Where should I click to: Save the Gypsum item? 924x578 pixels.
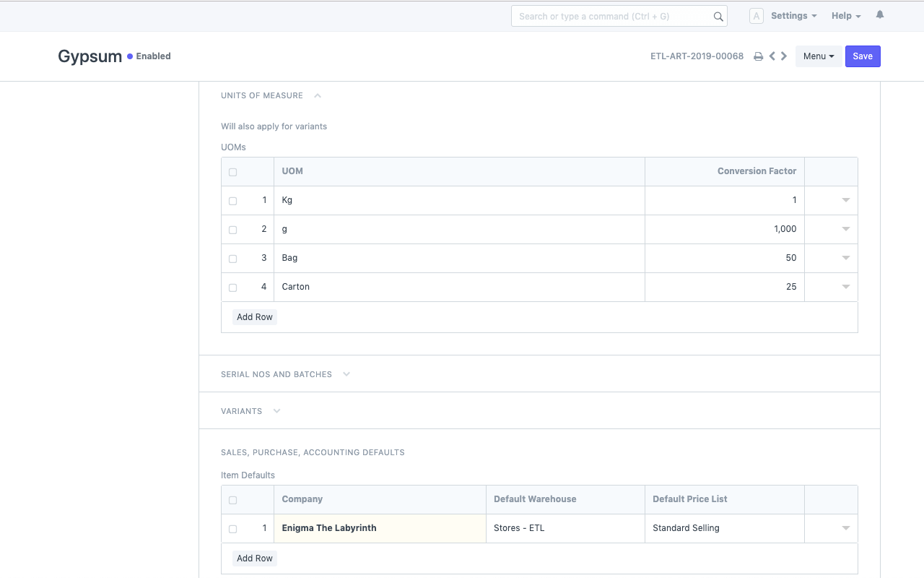[x=862, y=56]
